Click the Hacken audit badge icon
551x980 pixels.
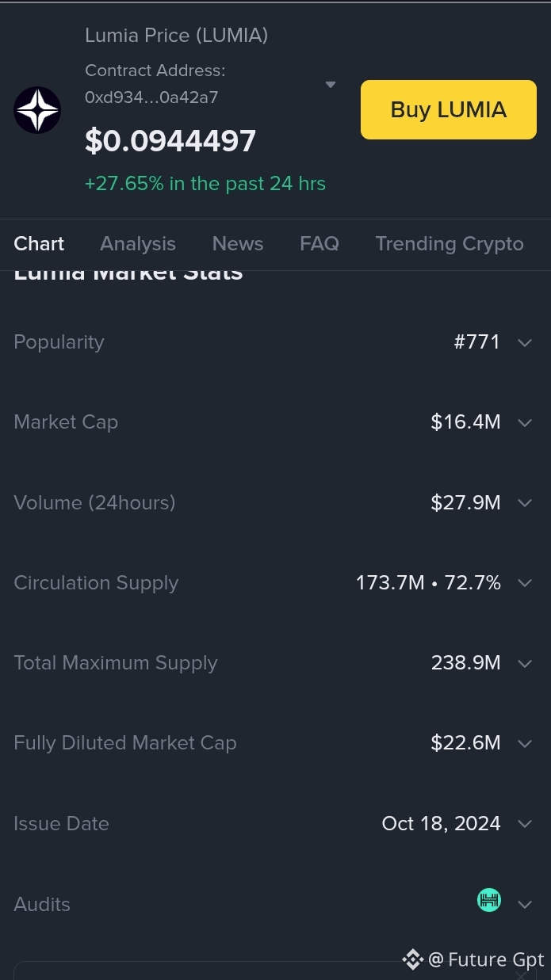tap(489, 900)
